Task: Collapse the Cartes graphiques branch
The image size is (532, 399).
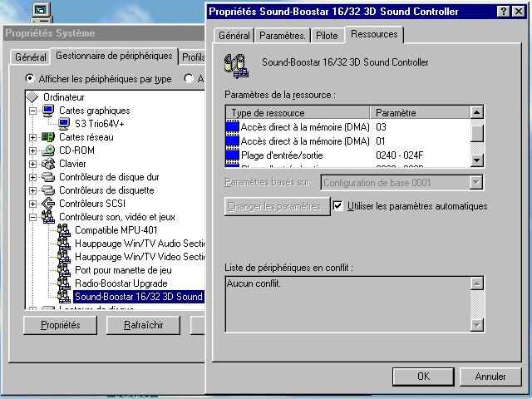Action: 32,111
